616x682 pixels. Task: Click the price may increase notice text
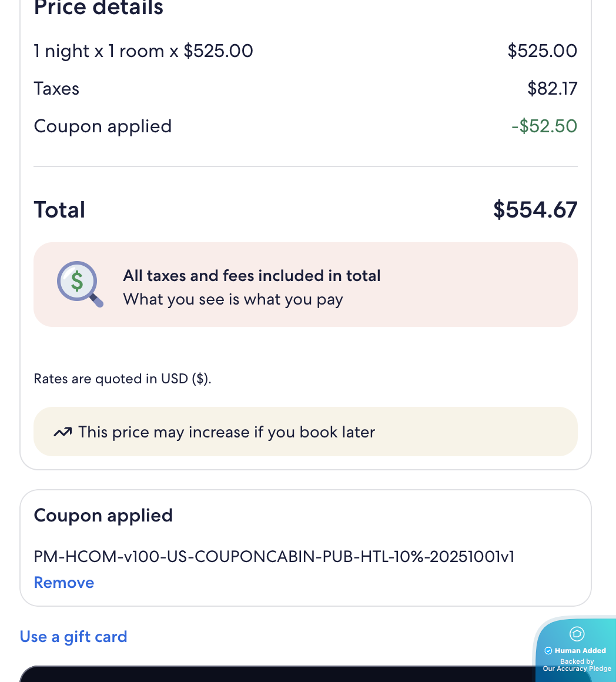[226, 433]
